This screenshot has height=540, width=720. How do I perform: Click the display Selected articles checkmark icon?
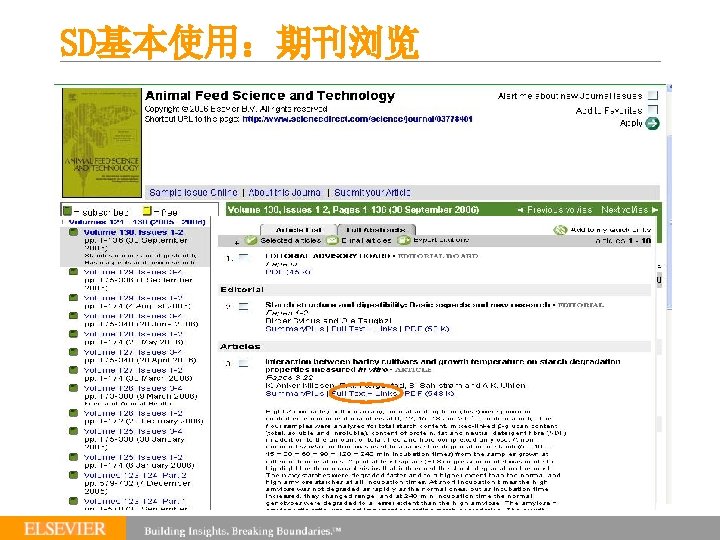pyautogui.click(x=250, y=240)
